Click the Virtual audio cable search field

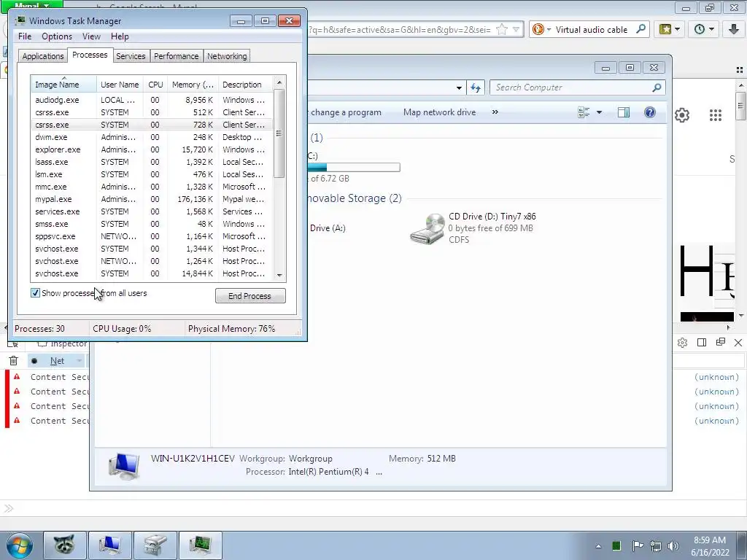coord(591,29)
